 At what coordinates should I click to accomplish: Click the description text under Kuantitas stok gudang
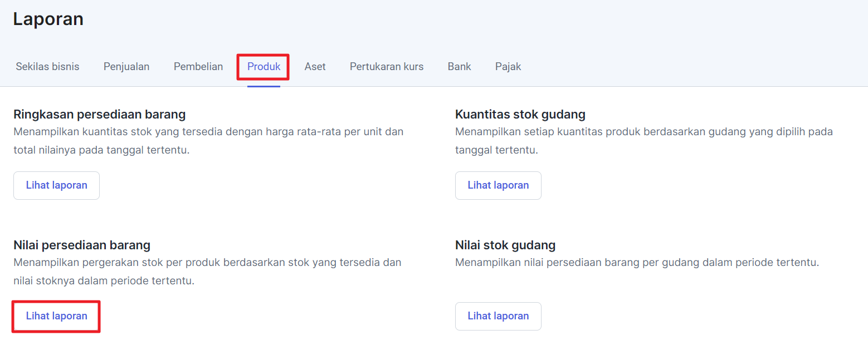643,141
